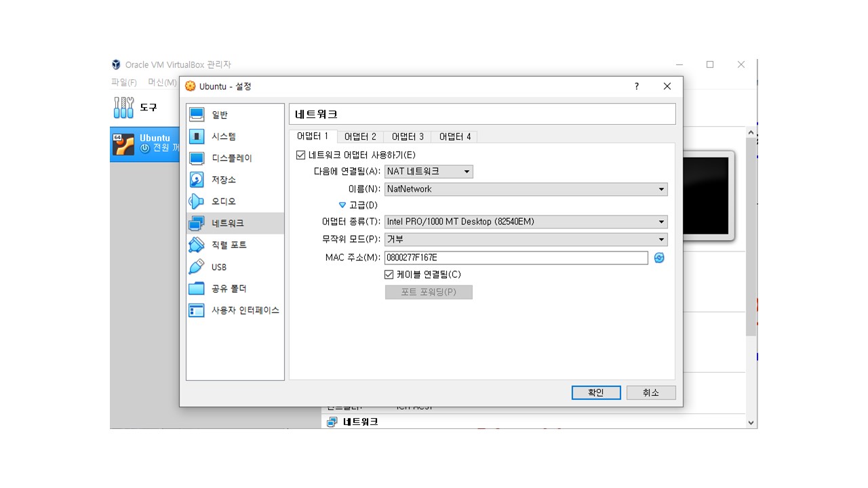Viewport: 868px width, 488px height.
Task: Open the Storage (저장소) settings icon
Action: point(197,180)
